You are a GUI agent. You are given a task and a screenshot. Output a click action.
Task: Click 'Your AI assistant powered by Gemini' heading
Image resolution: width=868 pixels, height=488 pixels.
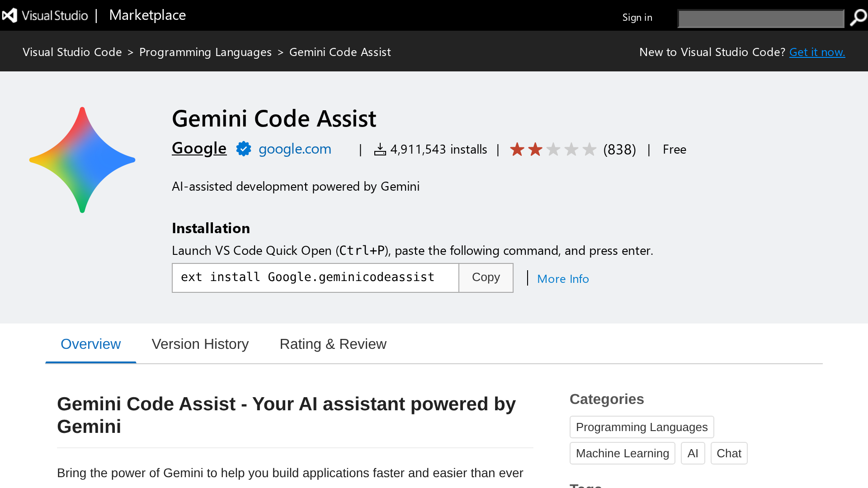(286, 415)
